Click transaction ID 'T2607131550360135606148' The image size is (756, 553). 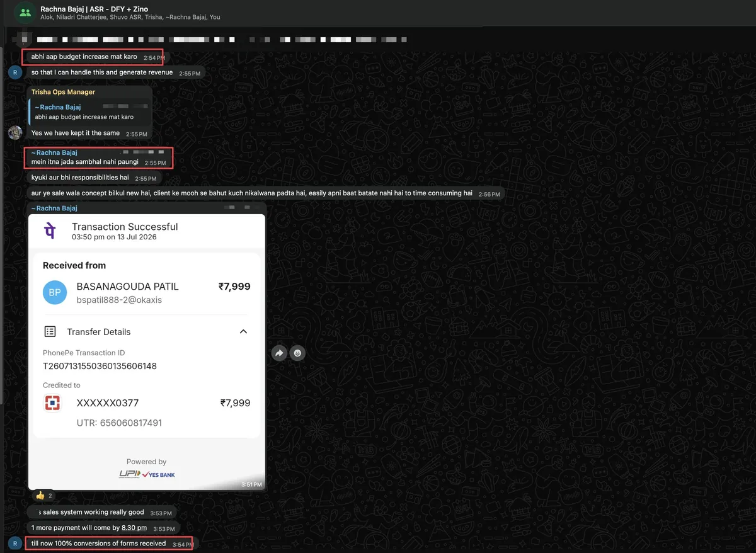[100, 366]
